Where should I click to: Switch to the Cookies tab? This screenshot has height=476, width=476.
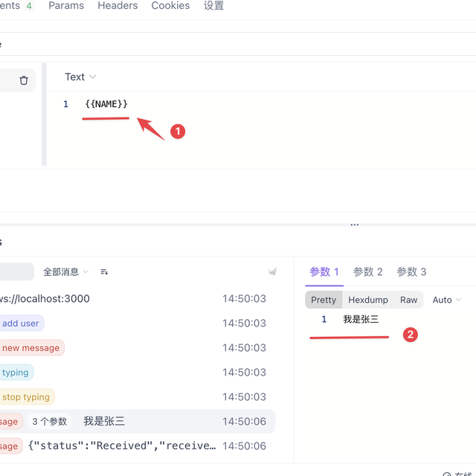point(170,5)
